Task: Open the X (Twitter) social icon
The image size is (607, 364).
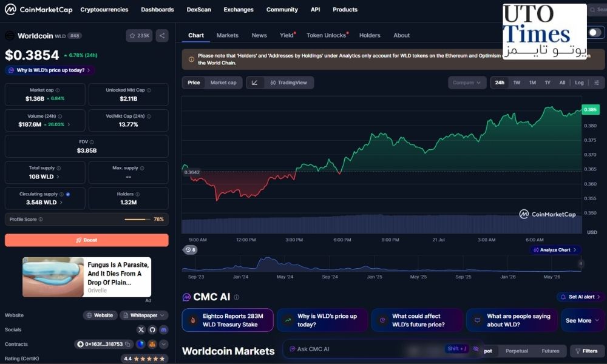Action: tap(141, 329)
